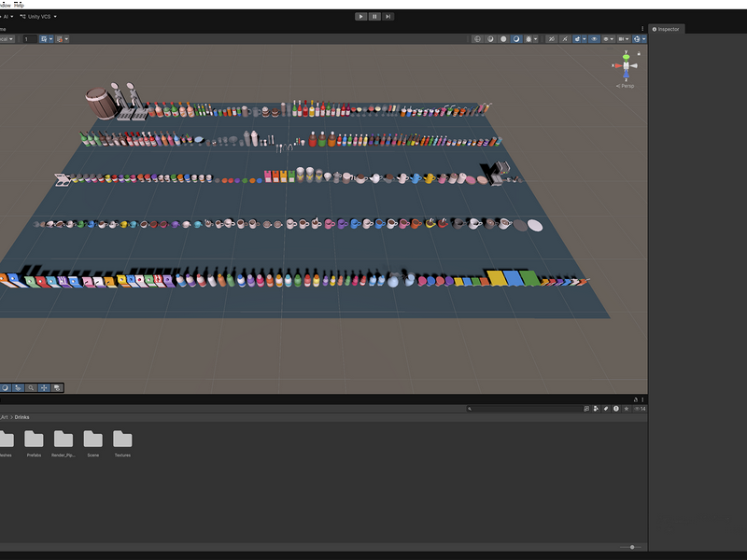Select shaded wireframe draw mode icon
747x560 pixels.
point(490,39)
